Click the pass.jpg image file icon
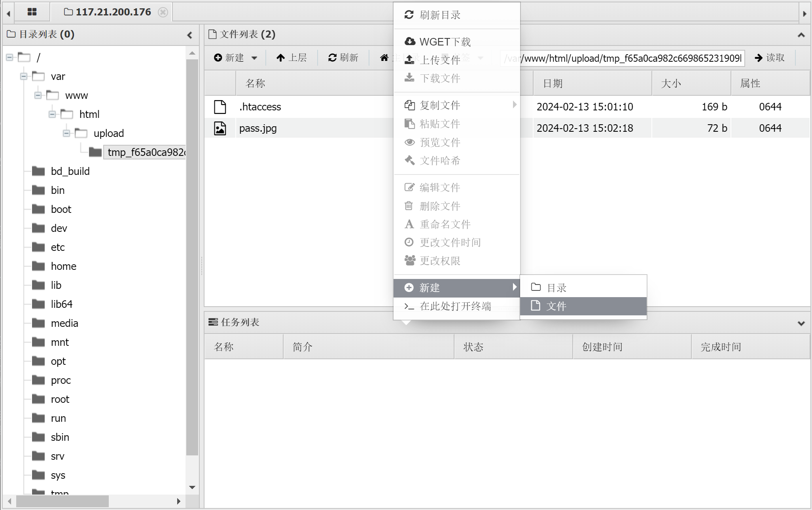Image resolution: width=812 pixels, height=510 pixels. click(x=220, y=128)
